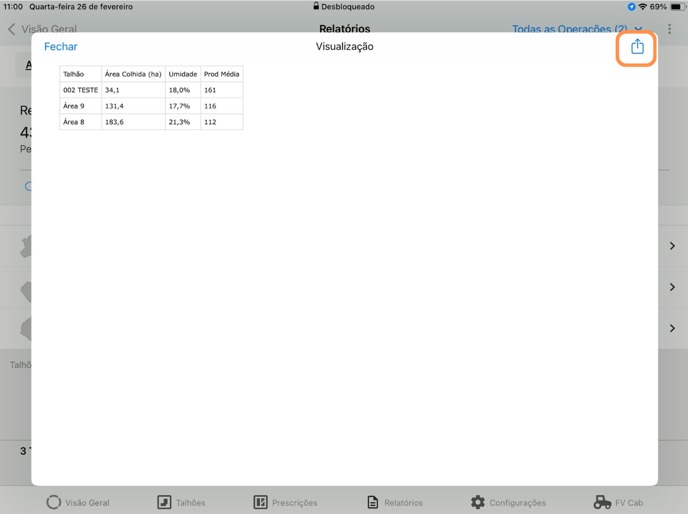Screen dimensions: 688x514
Task: Tap the share icon in Visualização
Action: pyautogui.click(x=637, y=47)
